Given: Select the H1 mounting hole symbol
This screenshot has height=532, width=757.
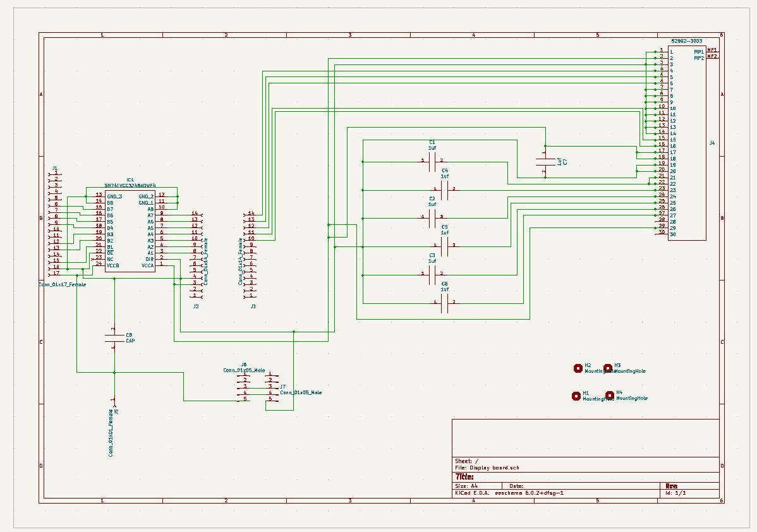Looking at the screenshot, I should click(576, 396).
